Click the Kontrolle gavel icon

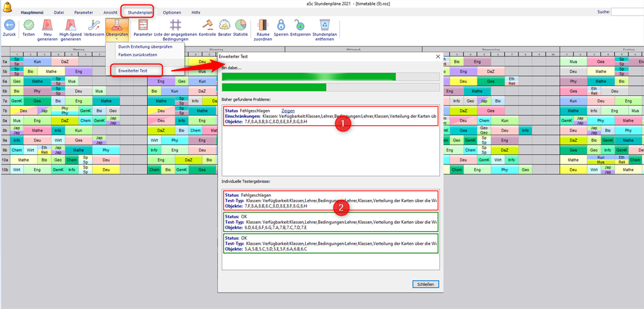pyautogui.click(x=208, y=25)
